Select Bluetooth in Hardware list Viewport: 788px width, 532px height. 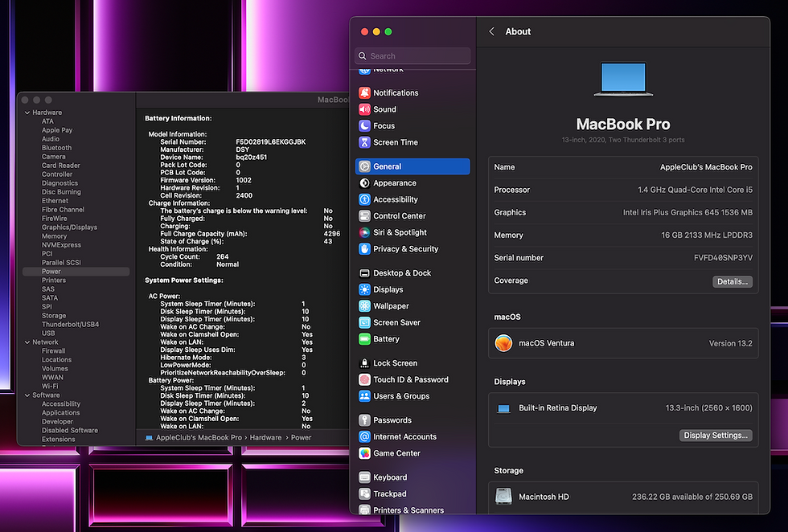pyautogui.click(x=56, y=148)
